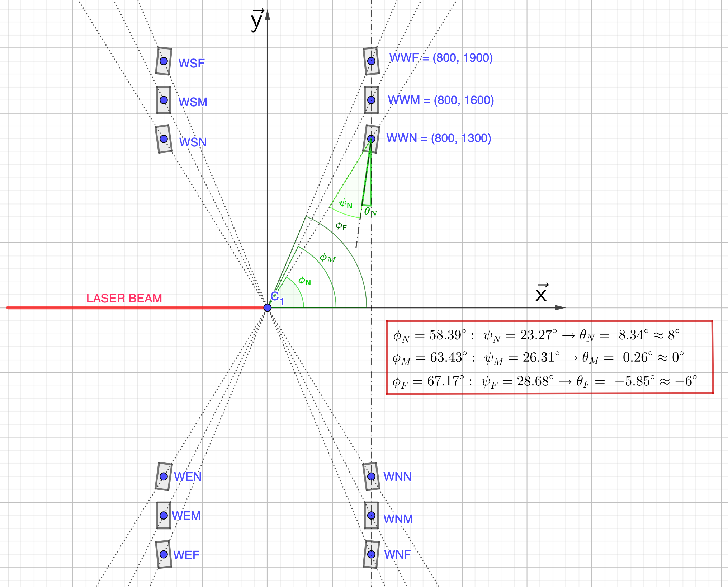Select the φM angle label
The image size is (728, 587).
click(x=327, y=258)
